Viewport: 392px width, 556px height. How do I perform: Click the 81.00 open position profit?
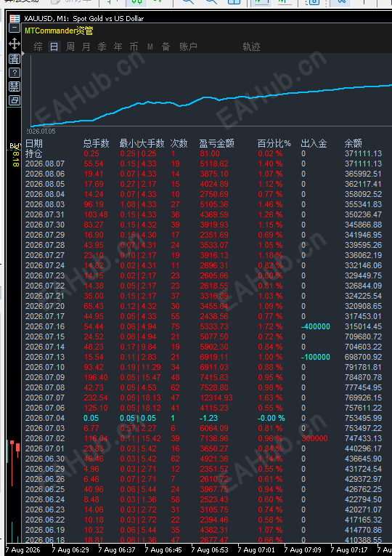(x=210, y=153)
